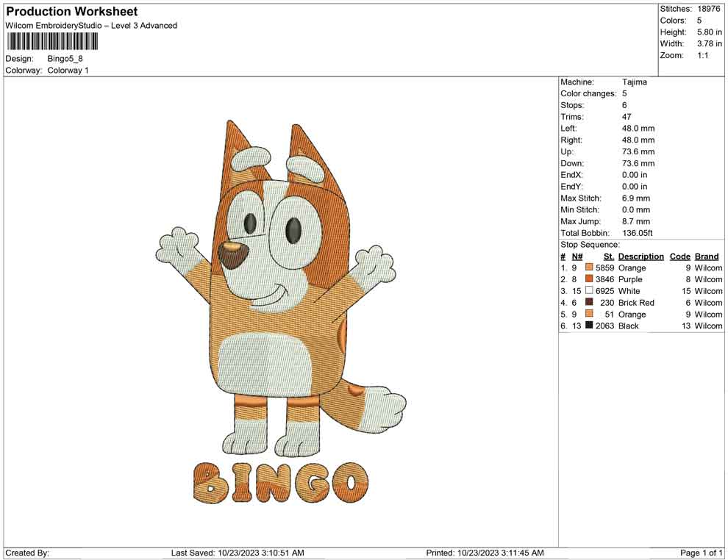The image size is (728, 560).
Task: Click the 'EndY:' label
Action: coord(571,186)
